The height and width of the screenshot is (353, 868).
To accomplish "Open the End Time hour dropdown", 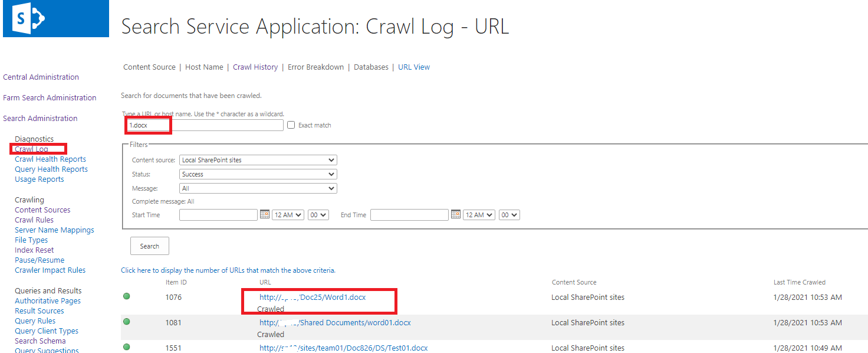I will tap(479, 215).
